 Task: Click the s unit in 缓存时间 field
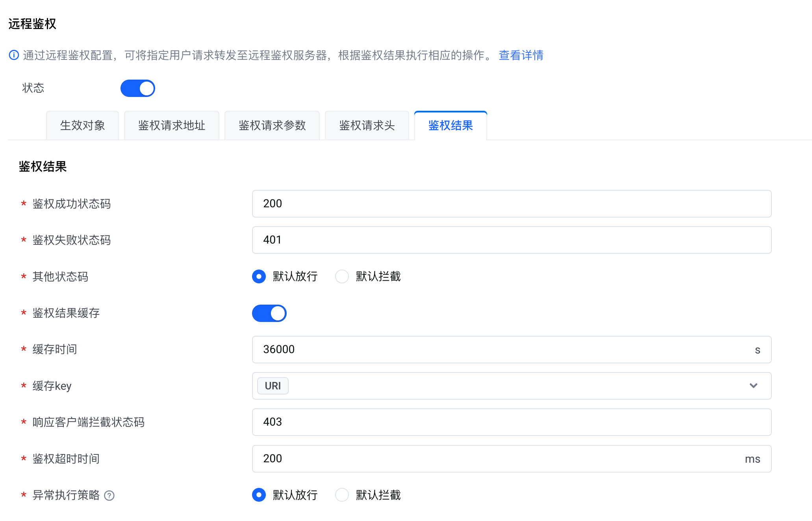[758, 350]
